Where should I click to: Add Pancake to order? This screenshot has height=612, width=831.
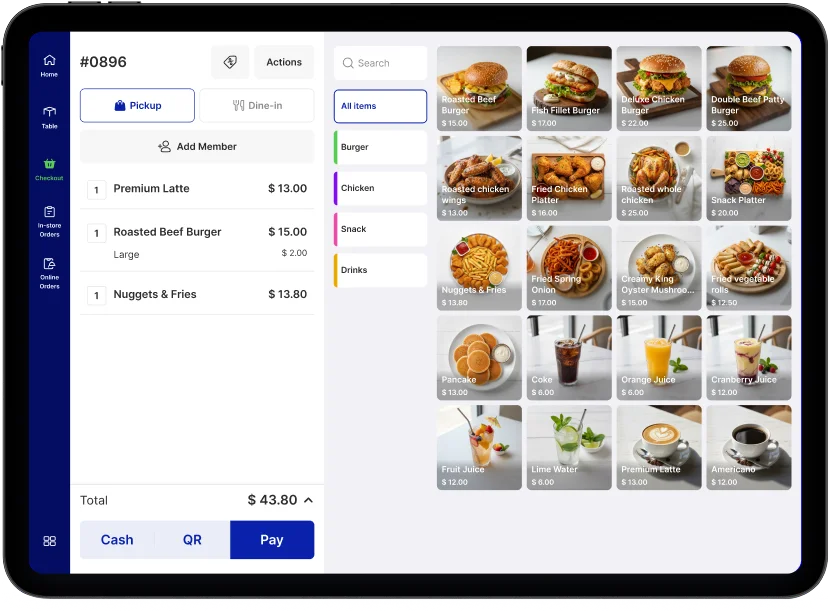[x=479, y=358]
